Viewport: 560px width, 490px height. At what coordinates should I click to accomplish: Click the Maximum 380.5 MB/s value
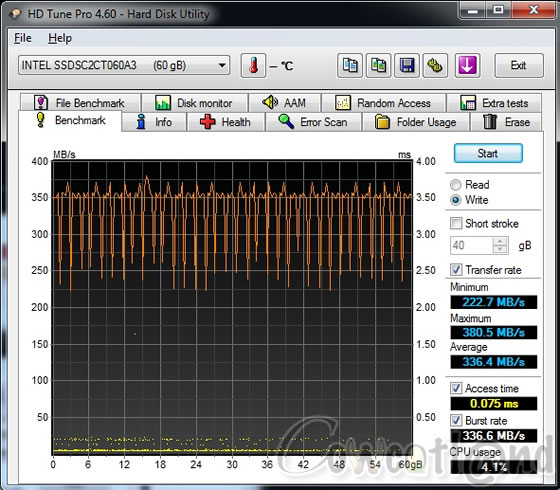pos(494,332)
